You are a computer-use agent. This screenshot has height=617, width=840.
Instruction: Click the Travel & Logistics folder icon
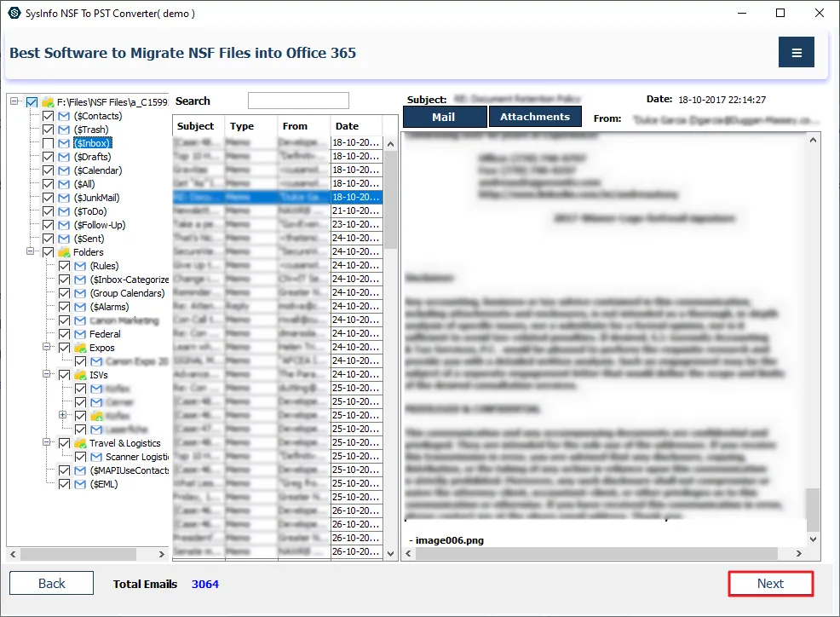[x=80, y=443]
